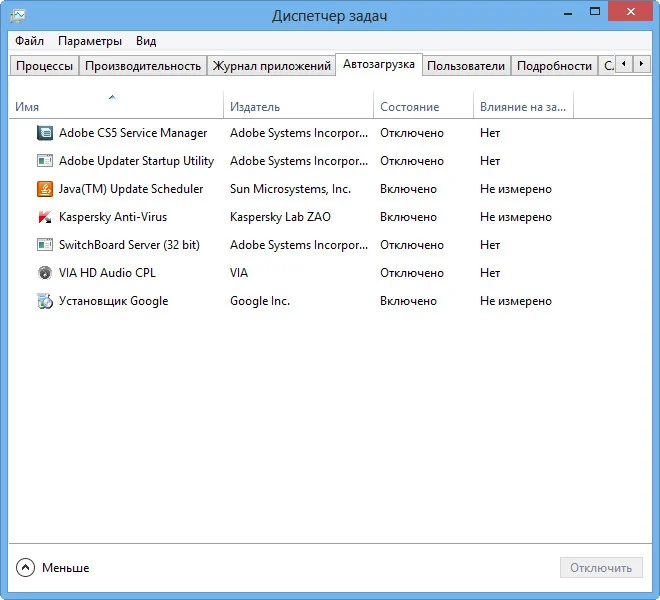The image size is (660, 600).
Task: Sort by the Издатель column header
Action: [298, 104]
